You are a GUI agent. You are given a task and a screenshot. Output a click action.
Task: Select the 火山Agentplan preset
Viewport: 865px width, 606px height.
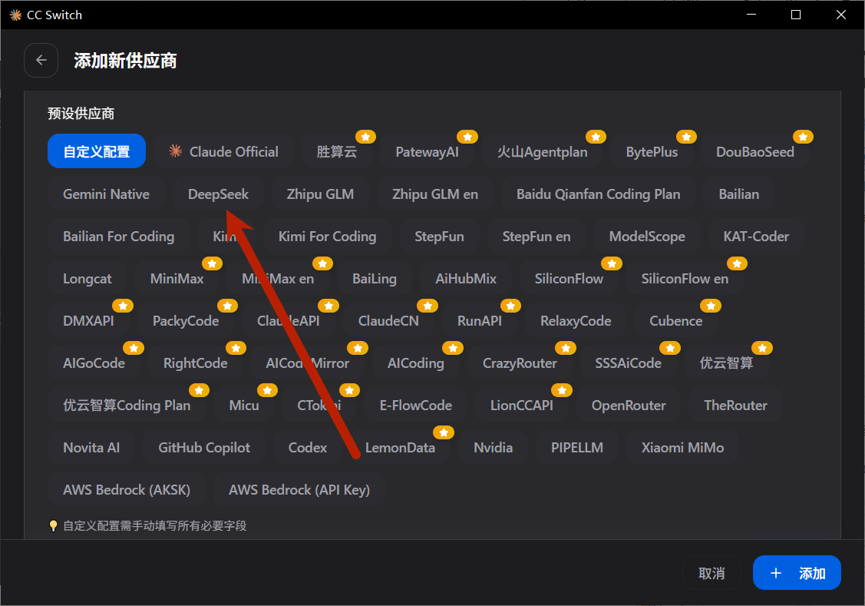click(x=542, y=151)
